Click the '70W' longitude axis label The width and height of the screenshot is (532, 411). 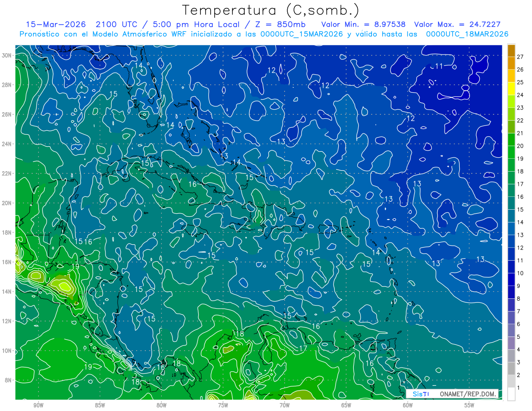click(285, 405)
